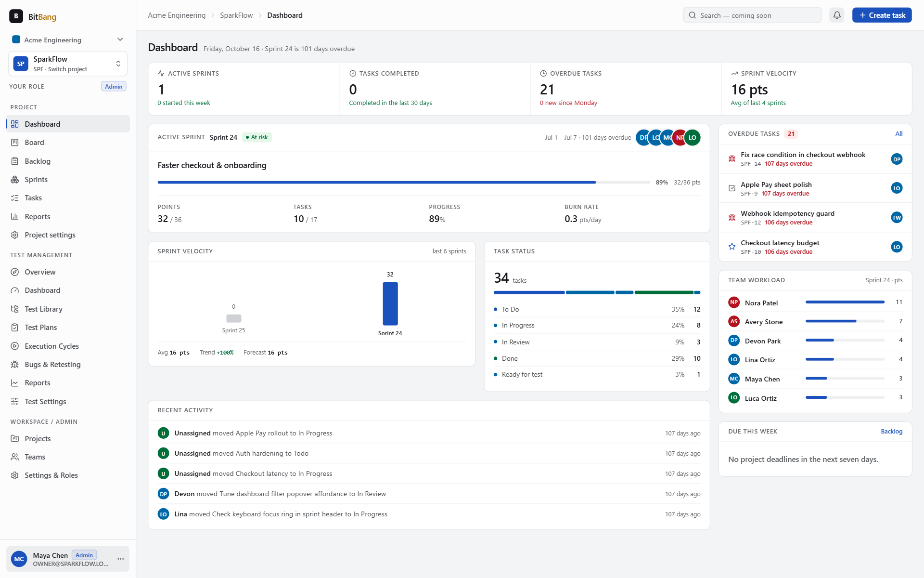Open Maya Chen user menu ellipsis
This screenshot has height=578, width=924.
pyautogui.click(x=120, y=559)
